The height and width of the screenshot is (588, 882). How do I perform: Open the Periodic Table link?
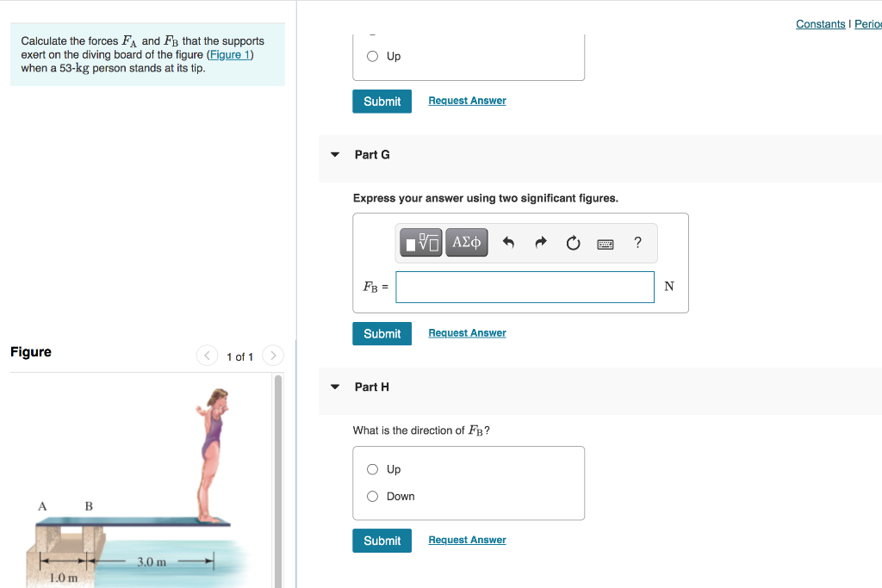tap(868, 23)
